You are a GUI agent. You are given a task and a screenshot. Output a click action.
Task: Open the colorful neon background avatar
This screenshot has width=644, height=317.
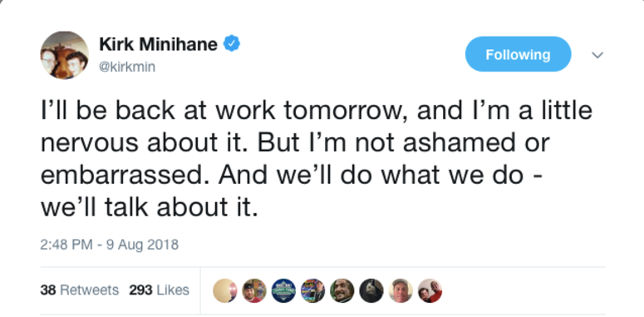point(312,290)
